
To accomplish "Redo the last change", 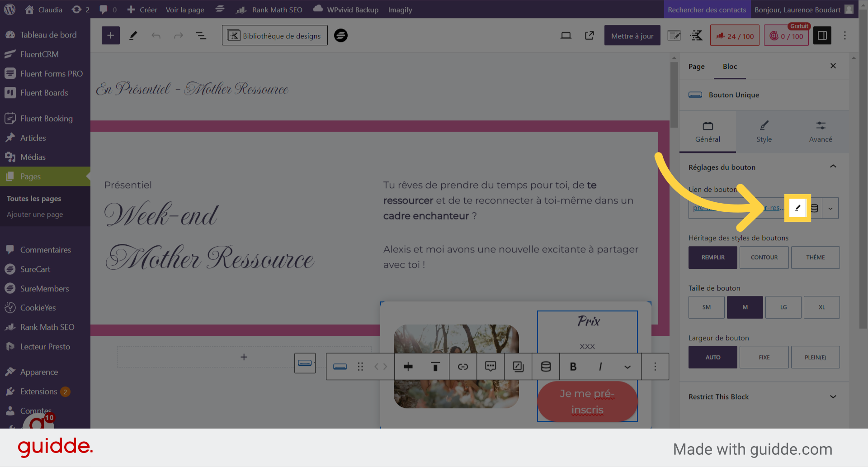I will pyautogui.click(x=179, y=36).
